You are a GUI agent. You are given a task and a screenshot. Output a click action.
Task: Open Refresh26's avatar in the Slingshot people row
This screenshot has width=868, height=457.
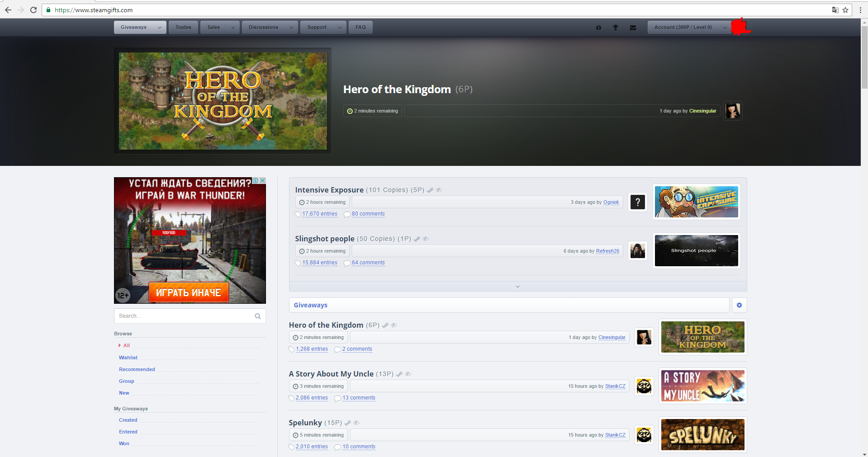(x=638, y=251)
